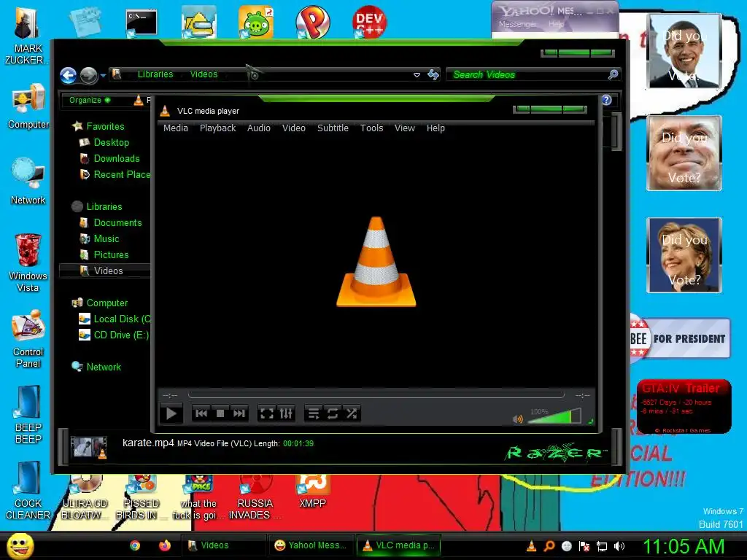Toggle VLC loop mode
This screenshot has width=747, height=560.
pyautogui.click(x=333, y=413)
